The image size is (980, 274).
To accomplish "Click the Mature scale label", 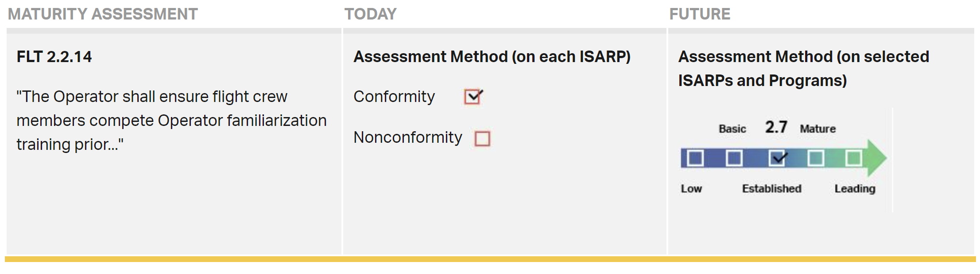I will point(818,129).
